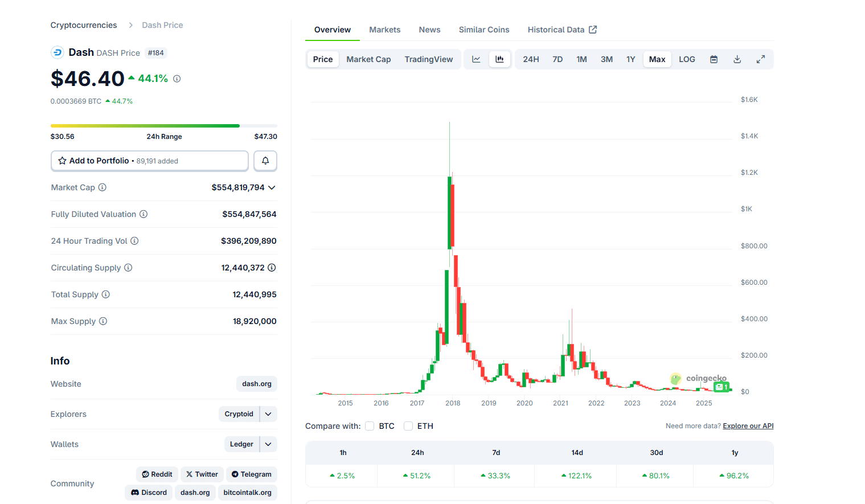Click the chart download icon
The height and width of the screenshot is (504, 865).
[x=737, y=59]
